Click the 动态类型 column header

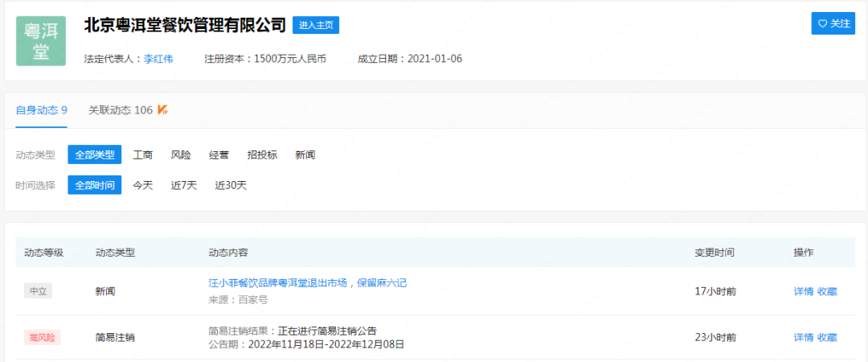coord(115,253)
